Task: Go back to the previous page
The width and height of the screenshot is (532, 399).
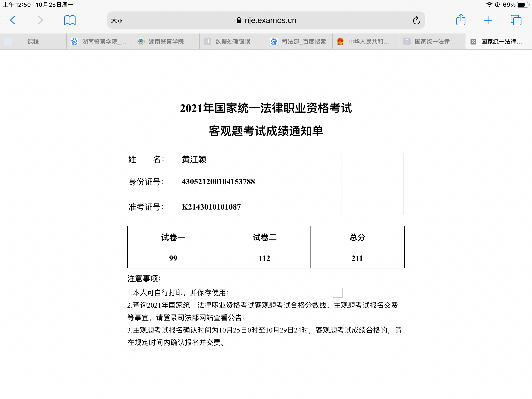Action: 13,20
